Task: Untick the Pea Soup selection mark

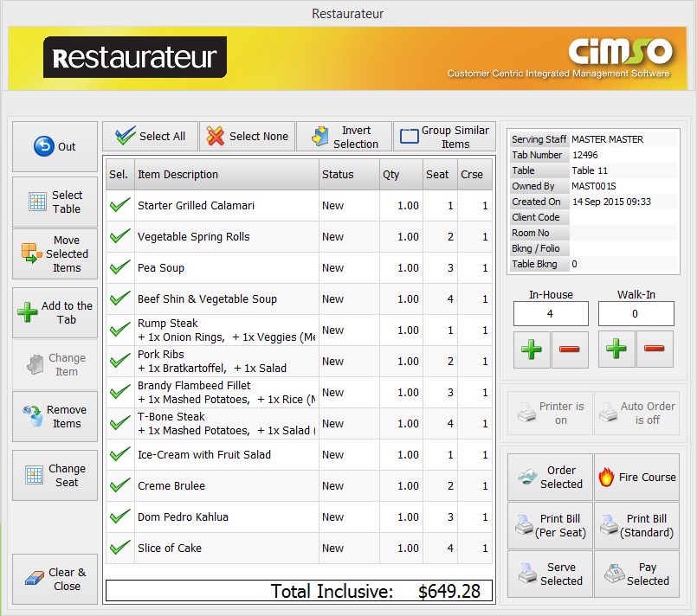Action: [x=120, y=267]
